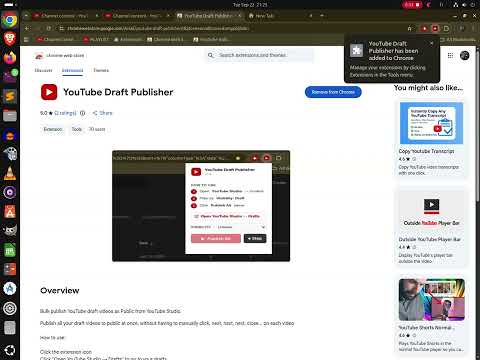Open system Settings gear in the dock
The height and width of the screenshot is (360, 480).
[x=10, y=308]
